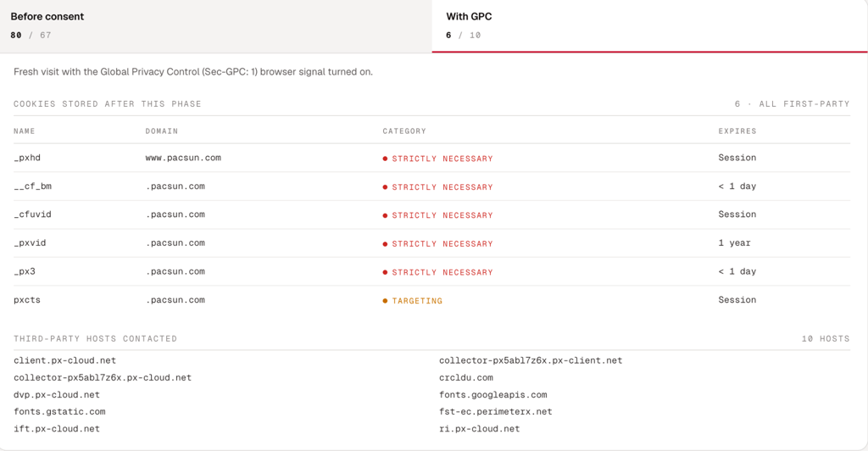Viewport: 868px width, 451px height.
Task: Click the Session expiry for _cfuvid
Action: 737,214
